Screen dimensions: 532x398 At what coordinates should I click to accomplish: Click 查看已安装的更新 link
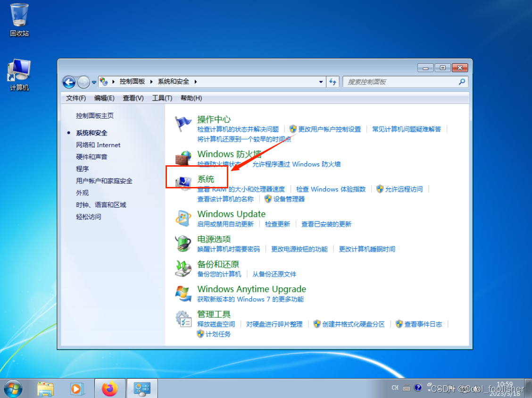[326, 224]
